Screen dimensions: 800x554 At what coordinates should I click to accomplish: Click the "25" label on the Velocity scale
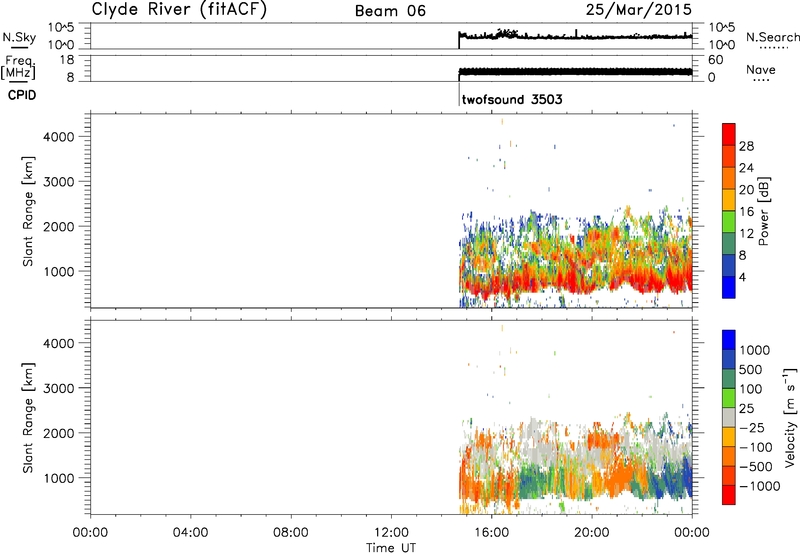point(746,409)
